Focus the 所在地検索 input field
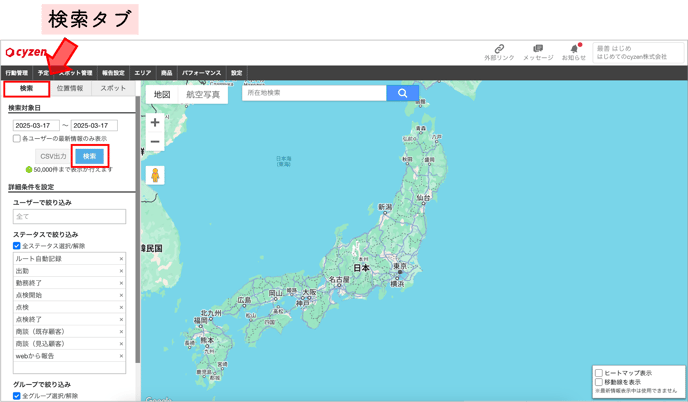688x402 pixels. click(x=314, y=93)
